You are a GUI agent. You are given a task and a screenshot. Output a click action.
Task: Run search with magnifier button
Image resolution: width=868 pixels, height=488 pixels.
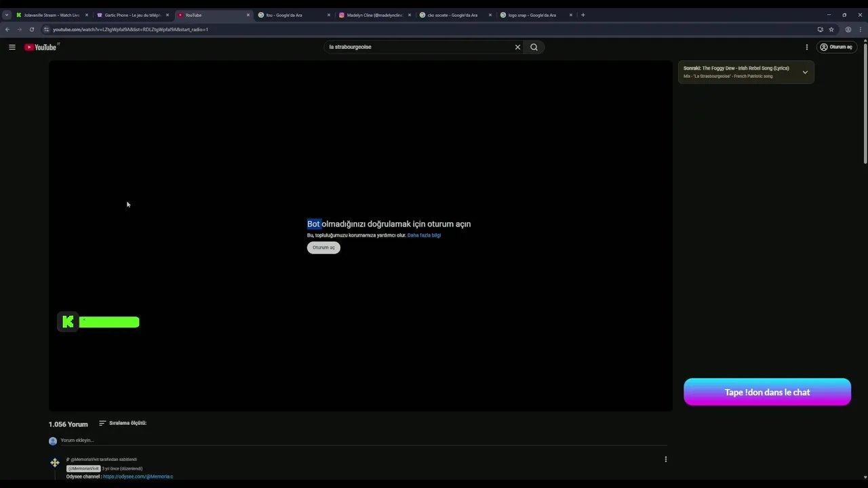pos(534,47)
